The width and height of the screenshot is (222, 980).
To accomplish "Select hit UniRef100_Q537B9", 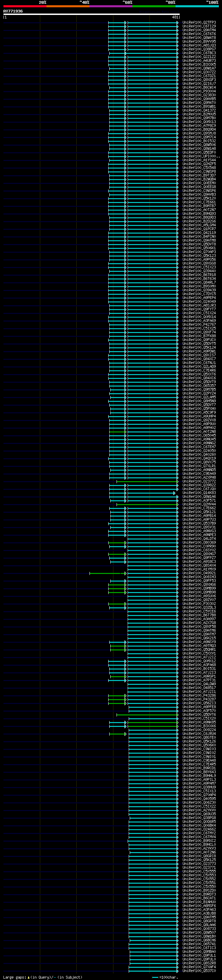I will point(199,524).
